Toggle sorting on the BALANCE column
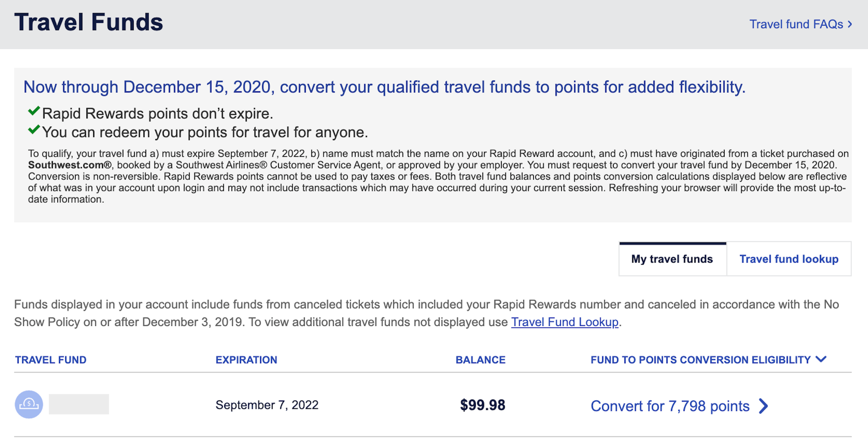 coord(480,359)
